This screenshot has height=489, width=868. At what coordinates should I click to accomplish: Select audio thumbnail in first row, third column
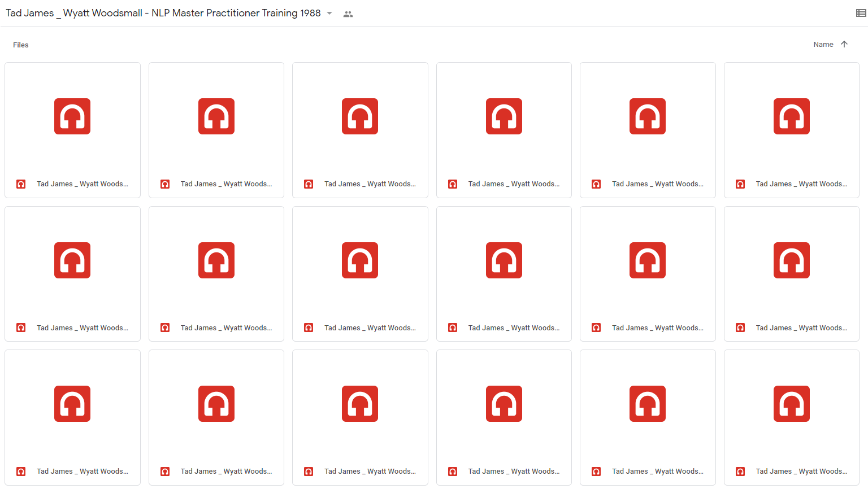click(x=360, y=116)
